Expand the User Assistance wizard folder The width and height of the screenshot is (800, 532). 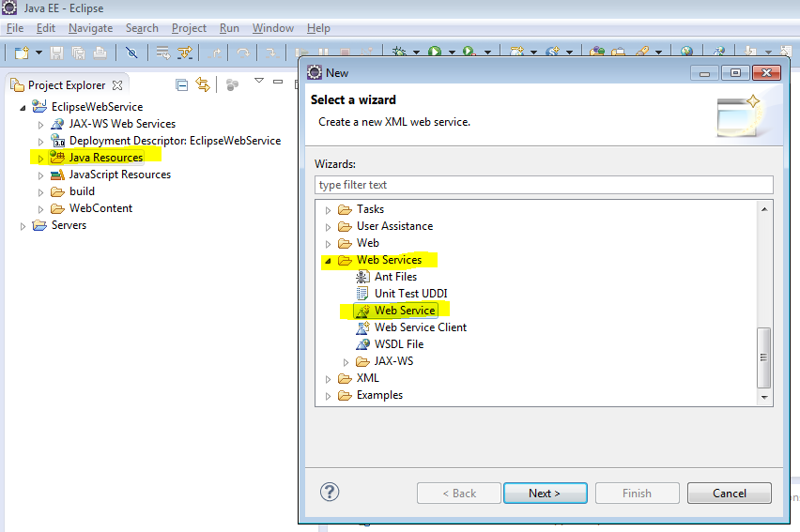(328, 227)
